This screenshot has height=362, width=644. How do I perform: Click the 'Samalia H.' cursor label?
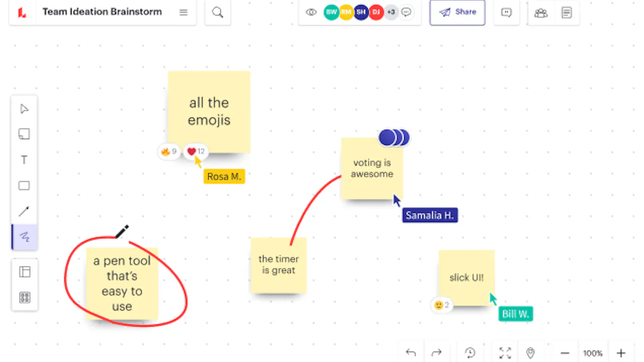430,215
